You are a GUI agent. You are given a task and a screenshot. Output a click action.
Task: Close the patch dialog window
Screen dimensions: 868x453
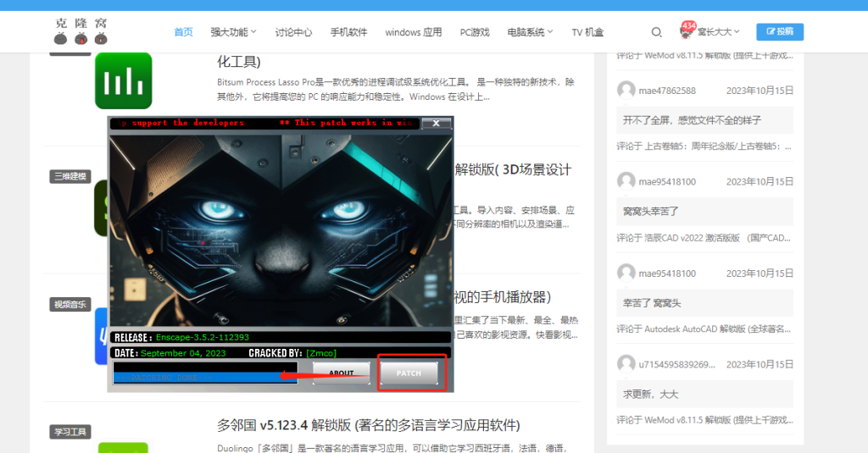(437, 123)
